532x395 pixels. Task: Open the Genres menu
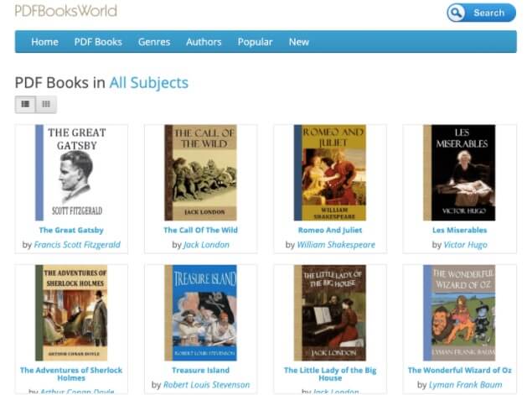154,42
